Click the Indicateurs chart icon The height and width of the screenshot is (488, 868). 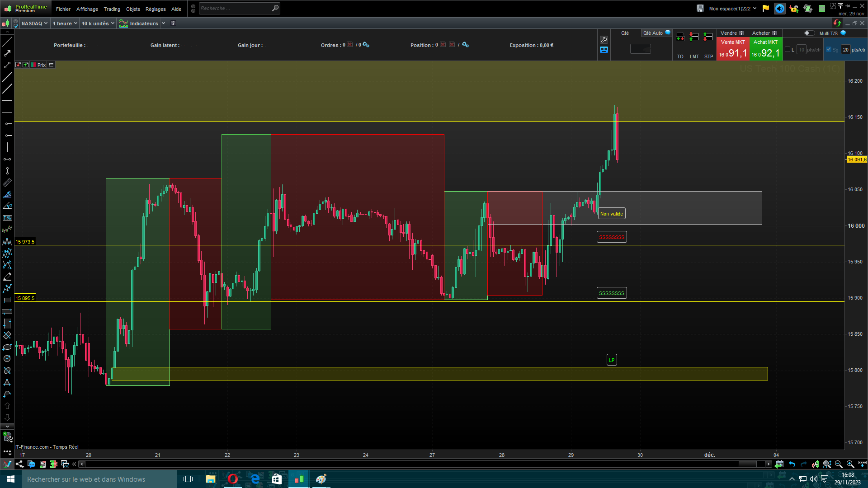pyautogui.click(x=123, y=23)
